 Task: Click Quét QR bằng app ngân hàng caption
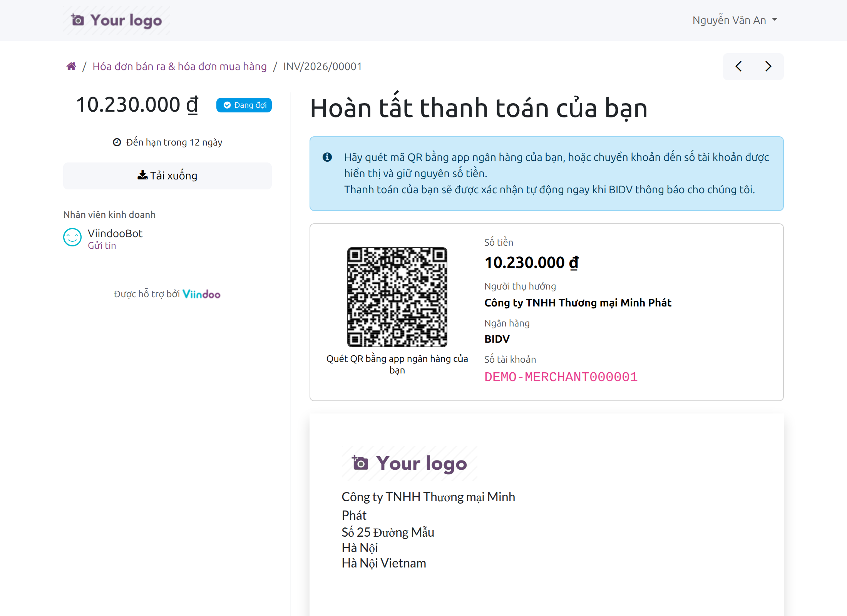point(397,364)
